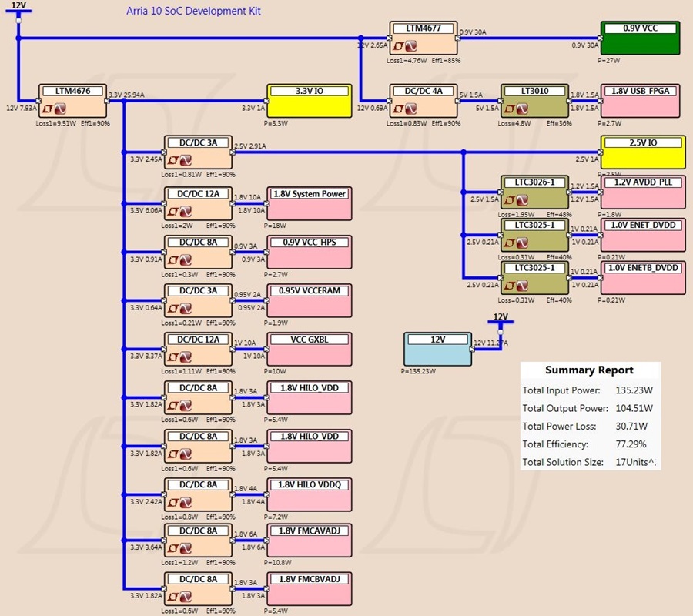Select the 1.8V USB_FPGA load block
The height and width of the screenshot is (616, 693).
640,101
